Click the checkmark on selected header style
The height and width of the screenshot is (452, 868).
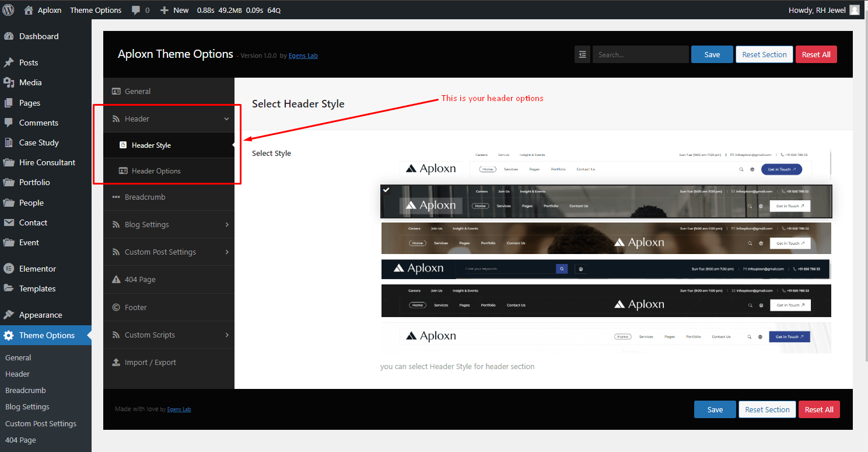tap(386, 190)
